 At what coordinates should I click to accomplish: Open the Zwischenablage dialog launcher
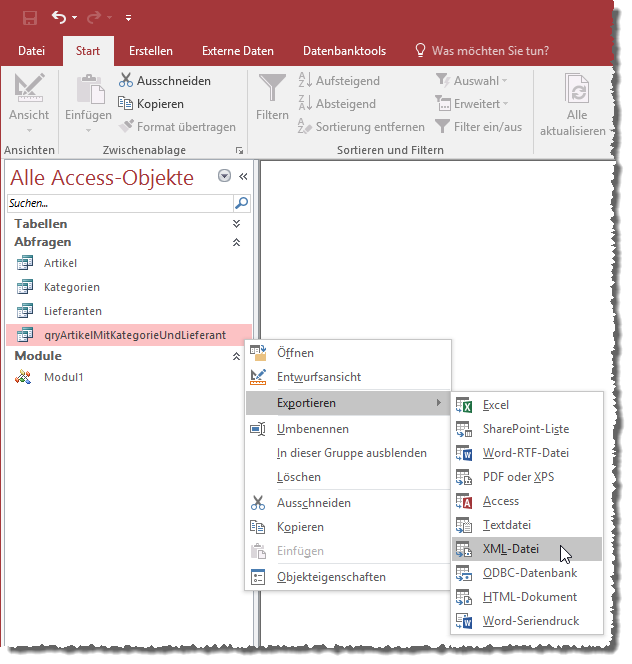click(239, 150)
